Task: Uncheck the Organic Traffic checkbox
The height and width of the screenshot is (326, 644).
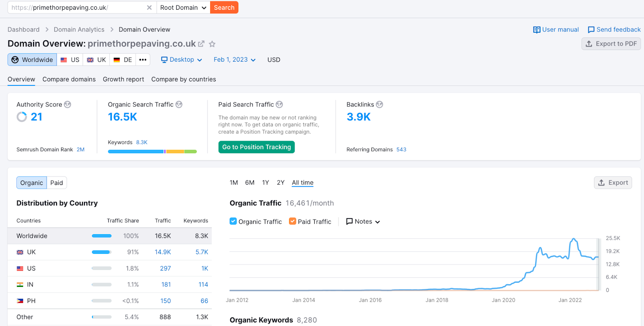Action: 233,221
